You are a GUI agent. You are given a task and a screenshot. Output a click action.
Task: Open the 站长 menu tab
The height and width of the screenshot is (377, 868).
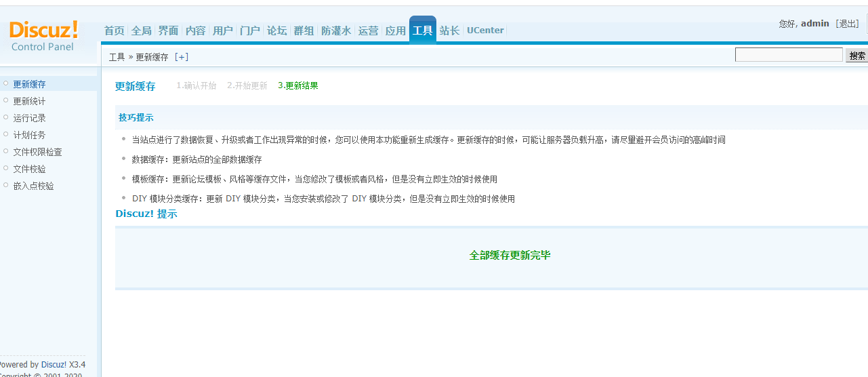[x=450, y=31]
